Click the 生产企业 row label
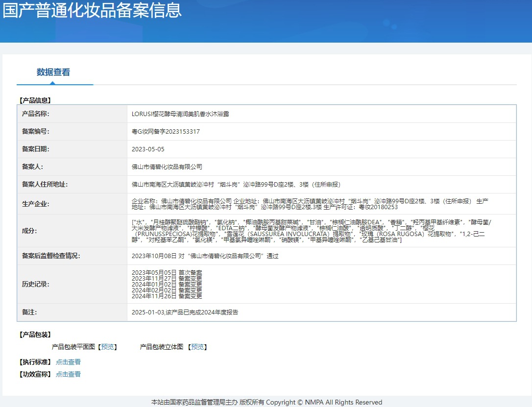Viewport: 532px width, 407px height. click(x=36, y=204)
